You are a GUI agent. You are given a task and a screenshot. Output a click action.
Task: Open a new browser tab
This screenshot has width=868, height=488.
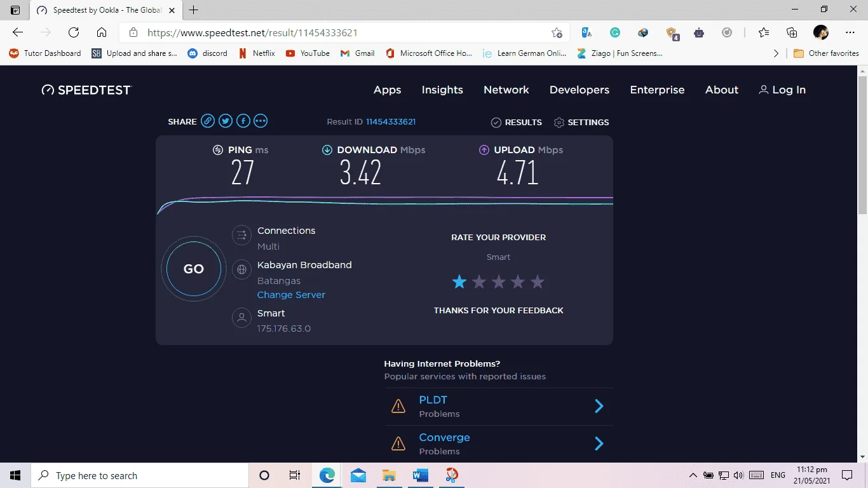pyautogui.click(x=194, y=10)
